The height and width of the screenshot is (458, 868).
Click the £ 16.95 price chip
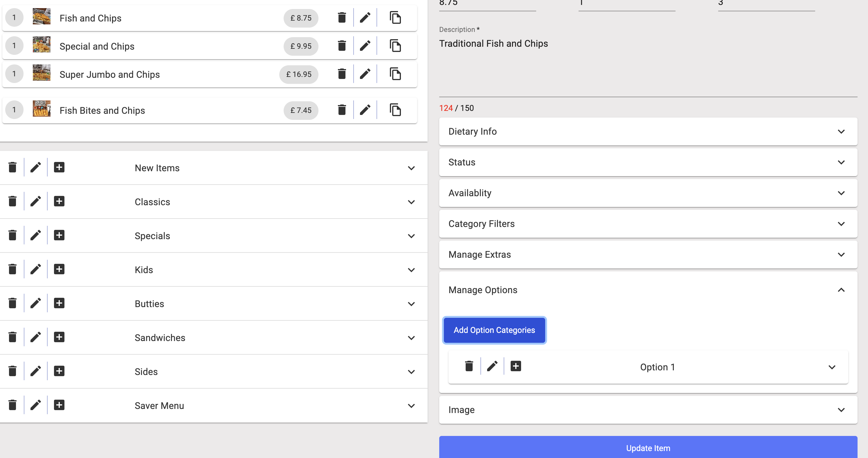[x=298, y=74]
